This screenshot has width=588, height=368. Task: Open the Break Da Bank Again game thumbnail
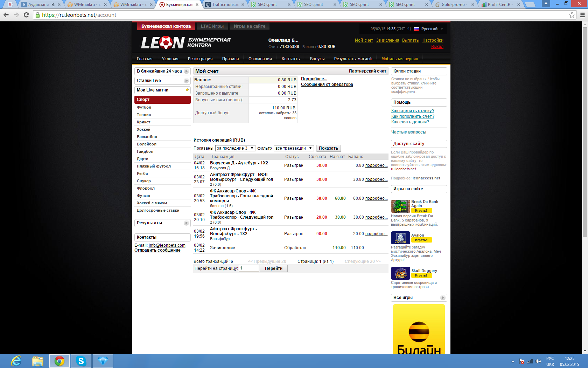[400, 206]
